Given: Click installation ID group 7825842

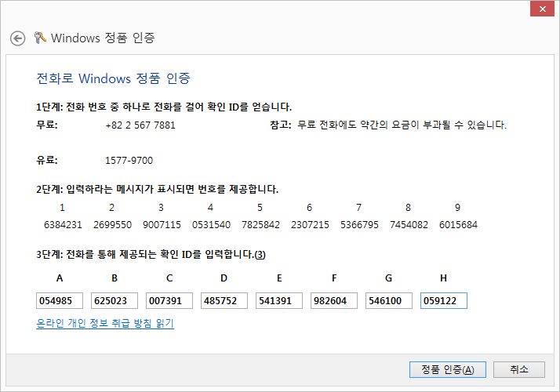Looking at the screenshot, I should [260, 225].
